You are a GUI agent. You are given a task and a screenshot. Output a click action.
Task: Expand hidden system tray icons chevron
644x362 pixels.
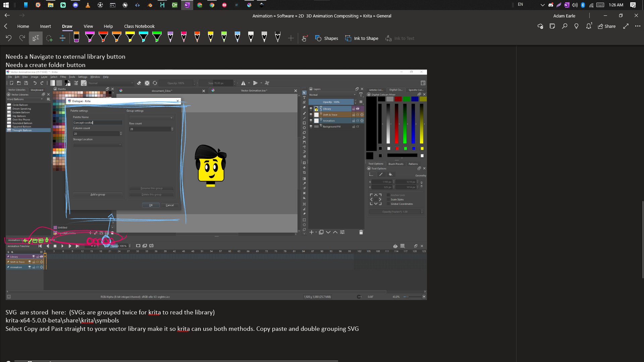pos(542,5)
